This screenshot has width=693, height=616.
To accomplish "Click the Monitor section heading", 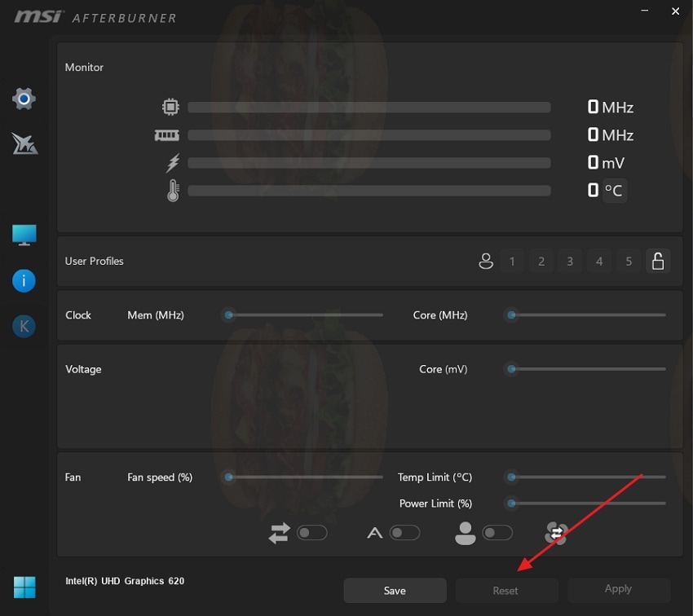I will pyautogui.click(x=84, y=67).
